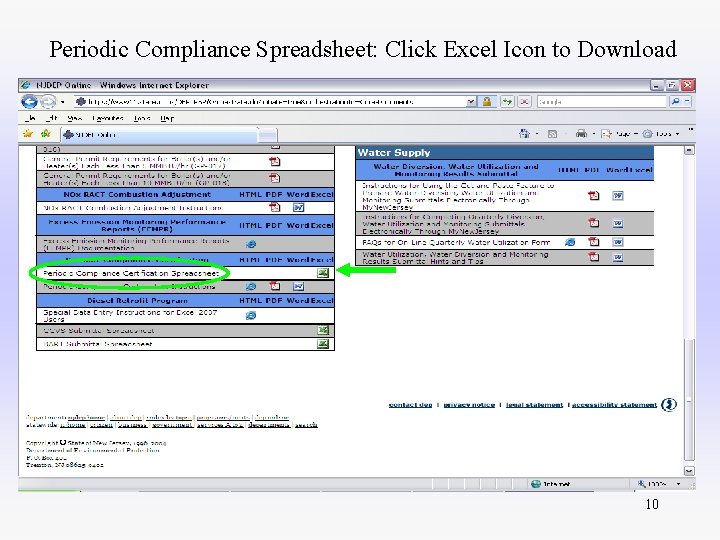Click the Add to Favorites icon

(45, 134)
